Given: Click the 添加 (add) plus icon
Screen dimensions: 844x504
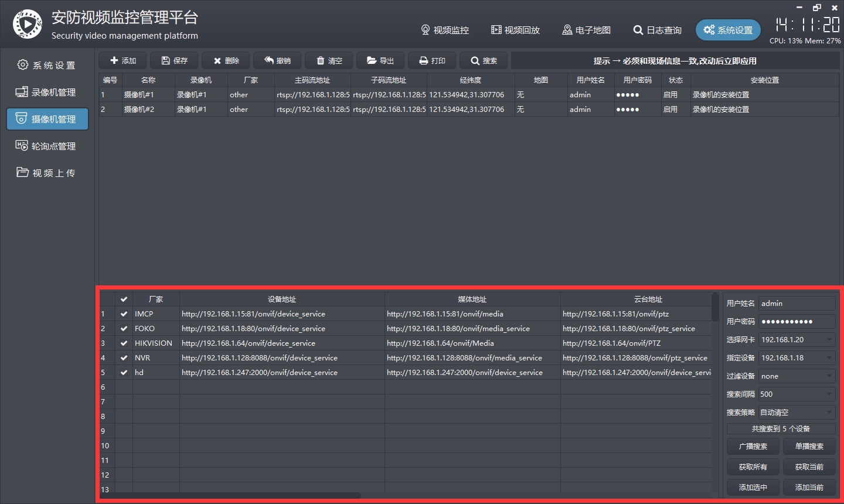Looking at the screenshot, I should pos(114,60).
